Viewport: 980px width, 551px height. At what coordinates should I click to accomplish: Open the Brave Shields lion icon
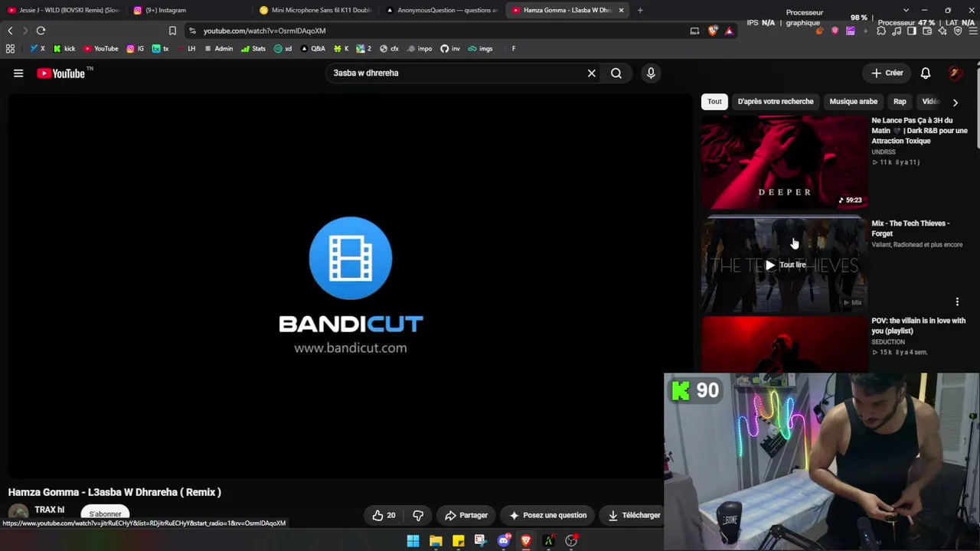point(714,31)
